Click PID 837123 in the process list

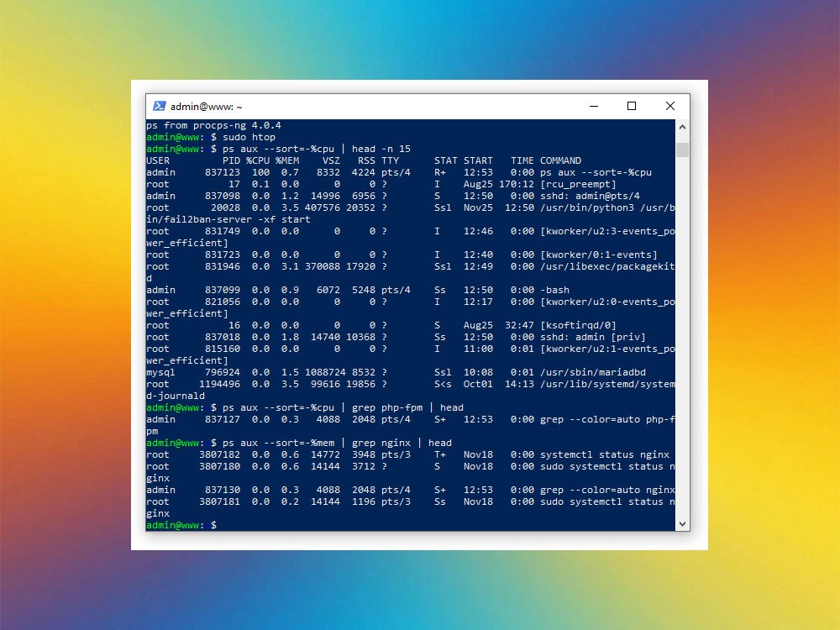pos(222,172)
